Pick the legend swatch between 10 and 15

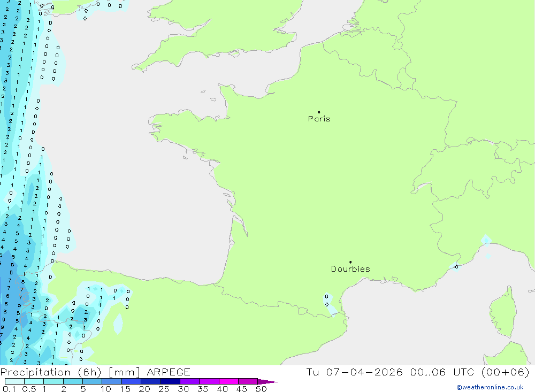tap(112, 381)
